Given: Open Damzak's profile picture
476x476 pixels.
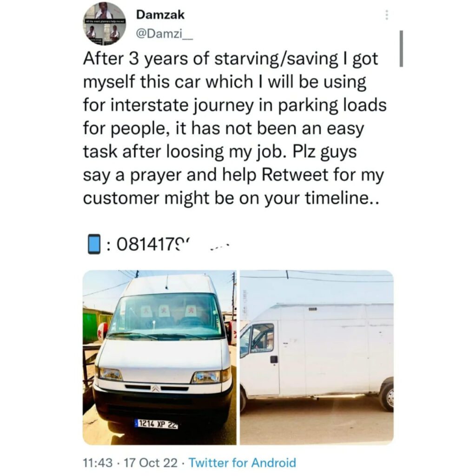Looking at the screenshot, I should click(105, 24).
